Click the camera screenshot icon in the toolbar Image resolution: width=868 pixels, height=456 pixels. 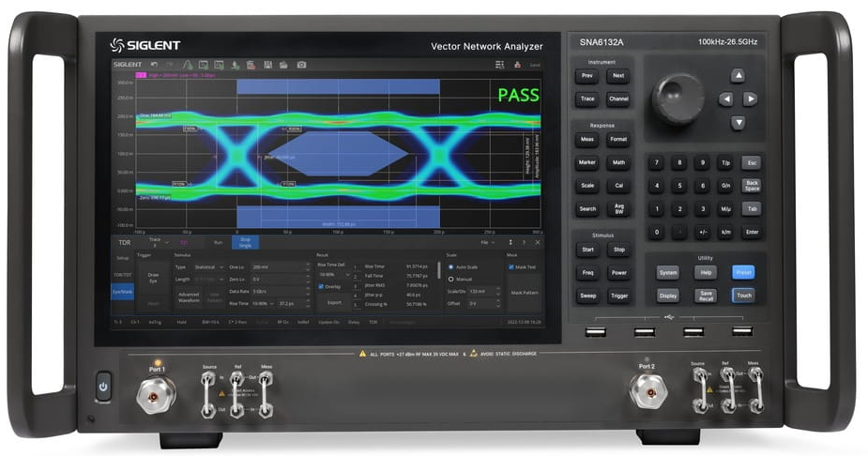click(x=301, y=65)
